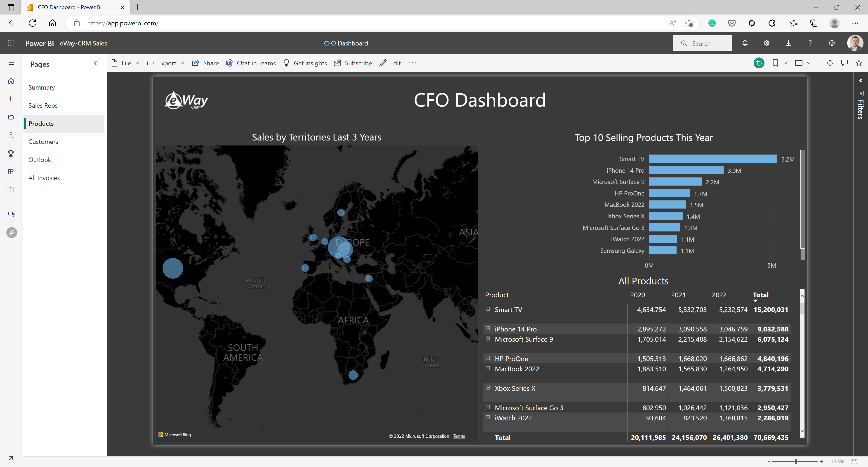Toggle the left navigation hamburger menu
The height and width of the screenshot is (467, 868).
(x=11, y=63)
